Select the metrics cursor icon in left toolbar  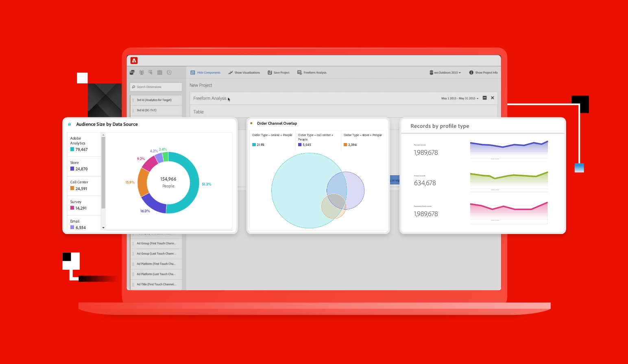pyautogui.click(x=151, y=72)
